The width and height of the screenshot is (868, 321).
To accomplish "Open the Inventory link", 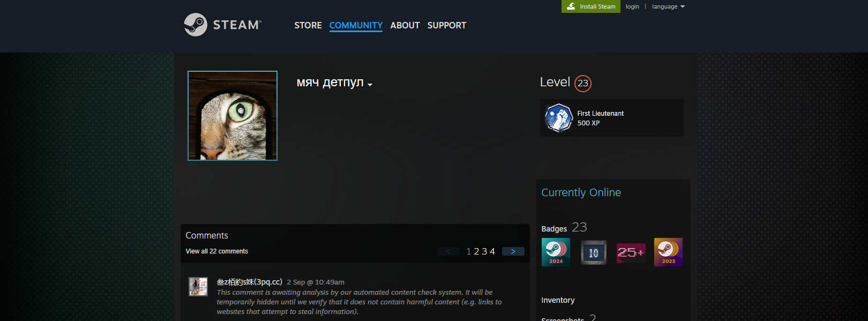I will (x=558, y=300).
